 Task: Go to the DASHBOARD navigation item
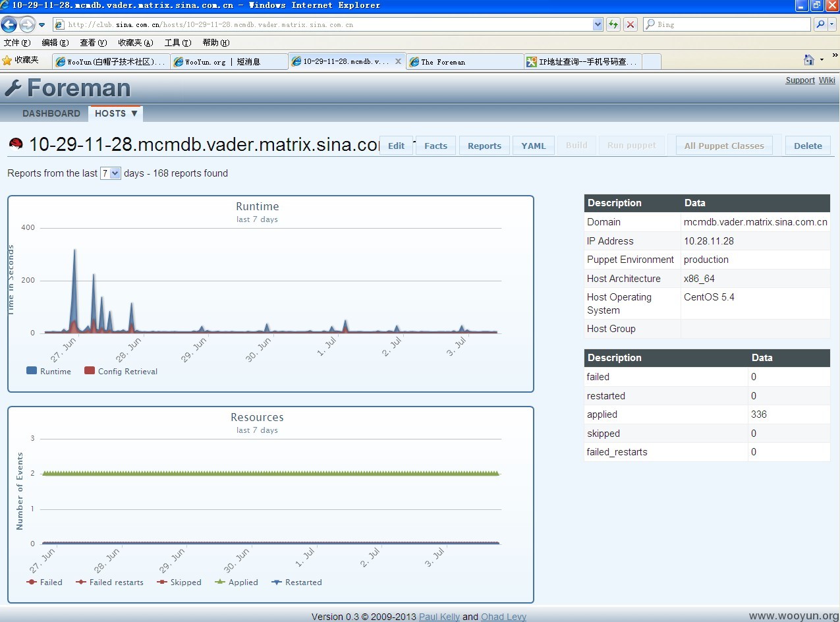point(51,113)
